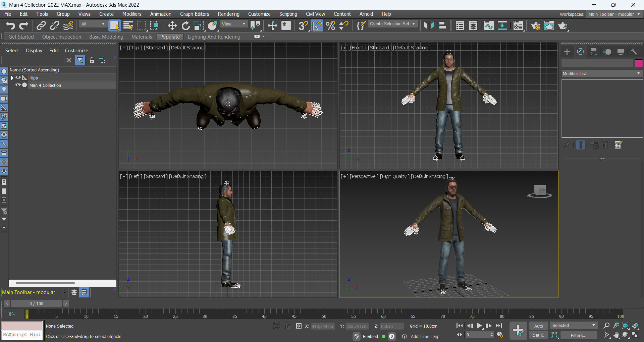Click the Unlink Selection icon

pos(55,26)
